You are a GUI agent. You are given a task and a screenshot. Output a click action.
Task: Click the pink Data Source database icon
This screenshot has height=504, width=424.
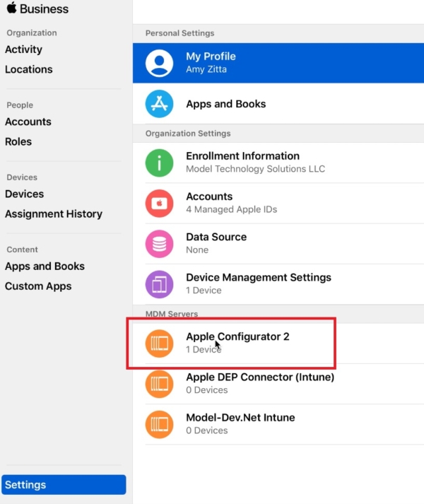tap(159, 244)
